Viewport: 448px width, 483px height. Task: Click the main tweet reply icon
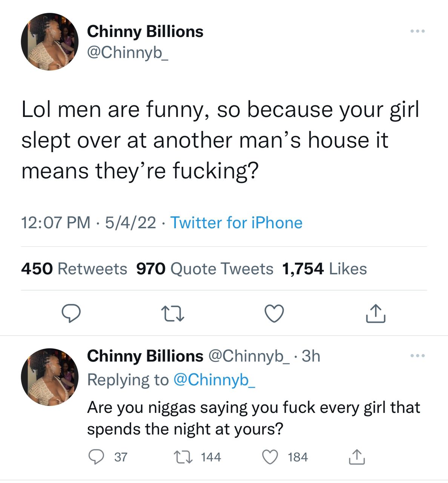(x=71, y=314)
